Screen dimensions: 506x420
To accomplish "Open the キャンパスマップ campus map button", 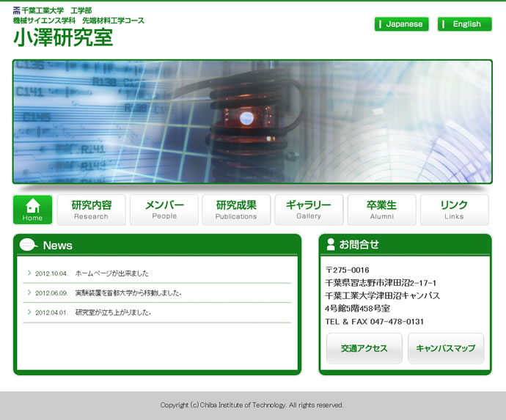I will click(x=445, y=348).
